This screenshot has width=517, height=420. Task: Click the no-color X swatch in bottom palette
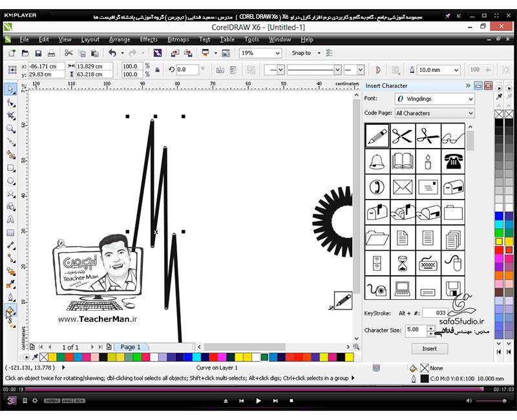click(x=43, y=357)
